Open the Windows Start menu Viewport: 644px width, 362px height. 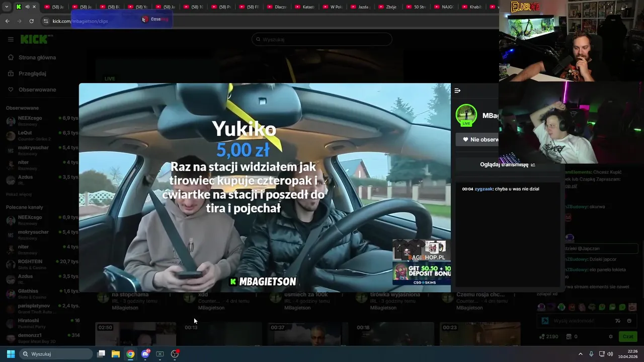(x=11, y=354)
